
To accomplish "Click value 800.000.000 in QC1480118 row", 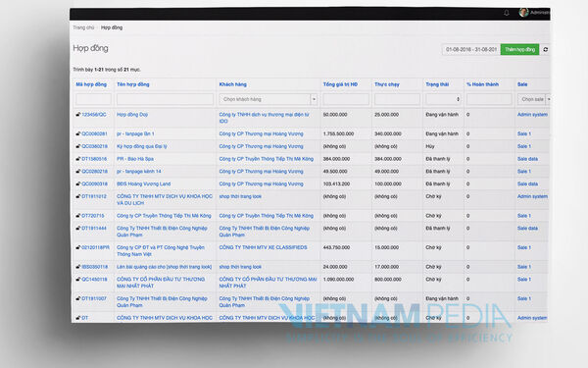I will [388, 279].
